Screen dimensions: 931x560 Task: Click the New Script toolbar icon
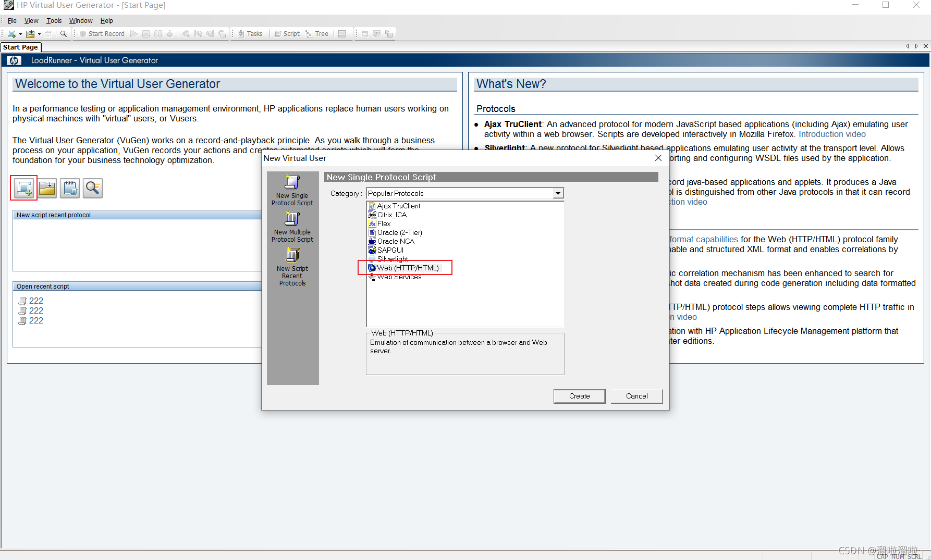pos(11,34)
